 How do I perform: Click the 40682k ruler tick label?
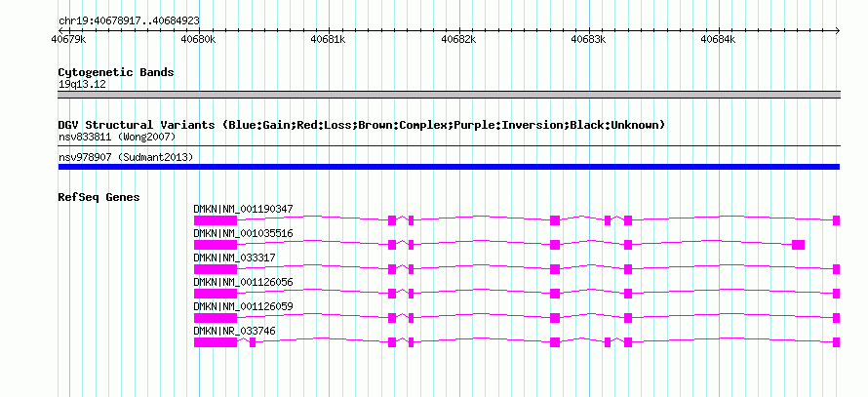tap(458, 39)
